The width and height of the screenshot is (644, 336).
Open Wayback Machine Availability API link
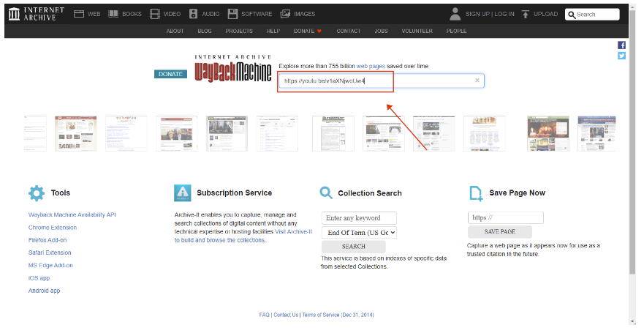[x=72, y=214]
